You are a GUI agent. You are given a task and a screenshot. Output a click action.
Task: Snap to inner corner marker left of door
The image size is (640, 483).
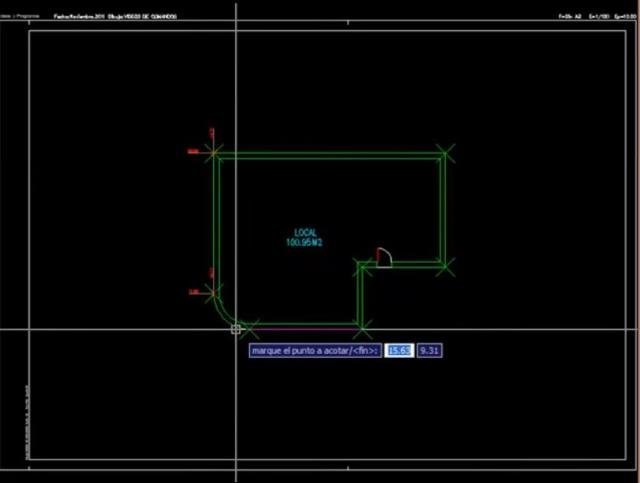362,266
